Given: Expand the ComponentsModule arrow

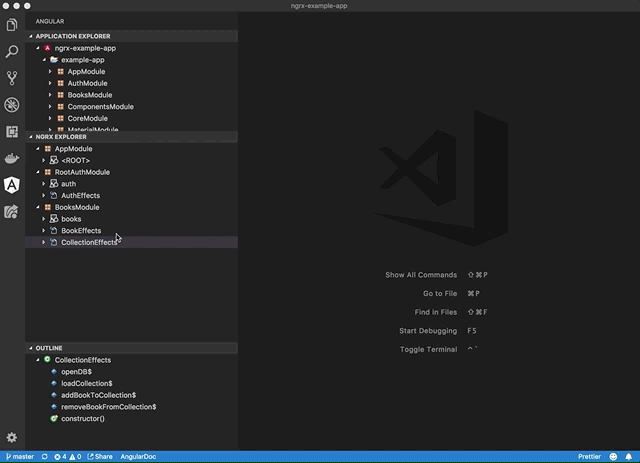Looking at the screenshot, I should pyautogui.click(x=50, y=107).
